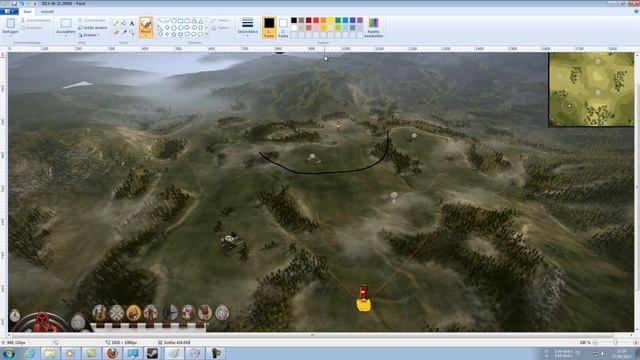Click the Zuschneiden crop button
The image size is (640, 360).
click(x=92, y=20)
